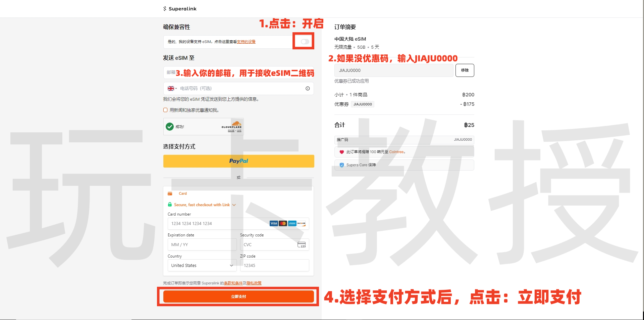
Task: Enable the eSIM compatibility toggle switch
Action: [x=304, y=41]
